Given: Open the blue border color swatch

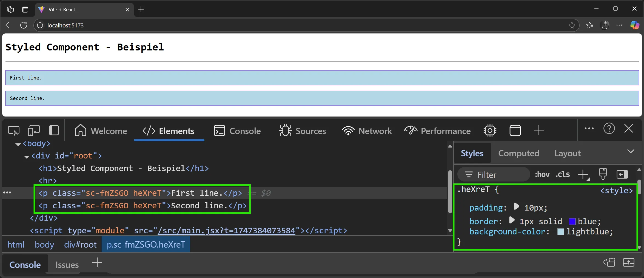Looking at the screenshot, I should [x=572, y=222].
